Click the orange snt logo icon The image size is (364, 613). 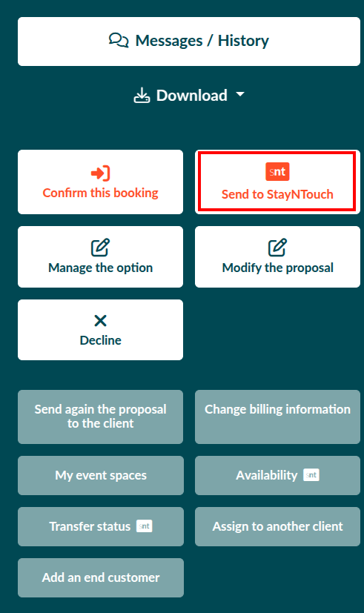(277, 172)
